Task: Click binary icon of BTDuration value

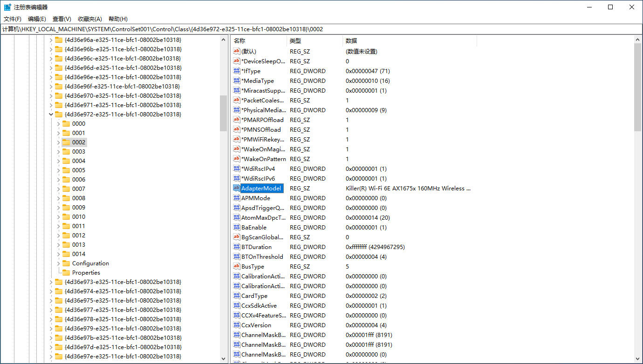Action: [x=237, y=247]
